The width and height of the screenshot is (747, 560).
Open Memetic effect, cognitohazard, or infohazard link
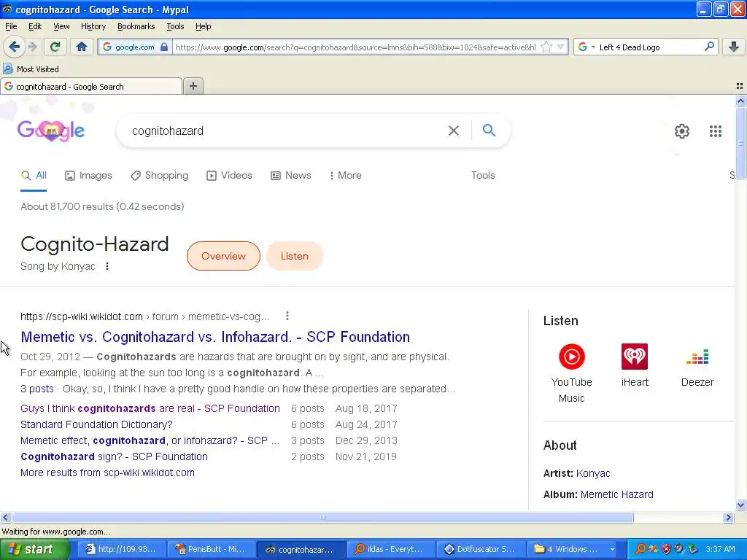point(150,440)
